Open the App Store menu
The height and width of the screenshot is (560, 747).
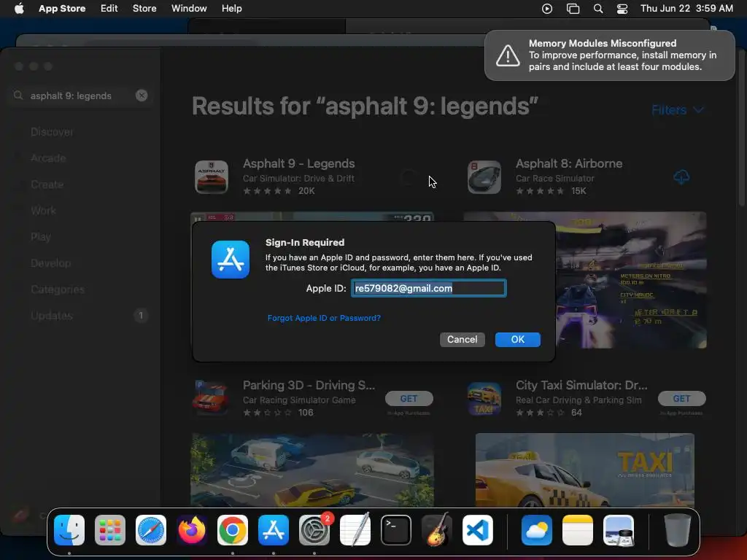(x=62, y=8)
